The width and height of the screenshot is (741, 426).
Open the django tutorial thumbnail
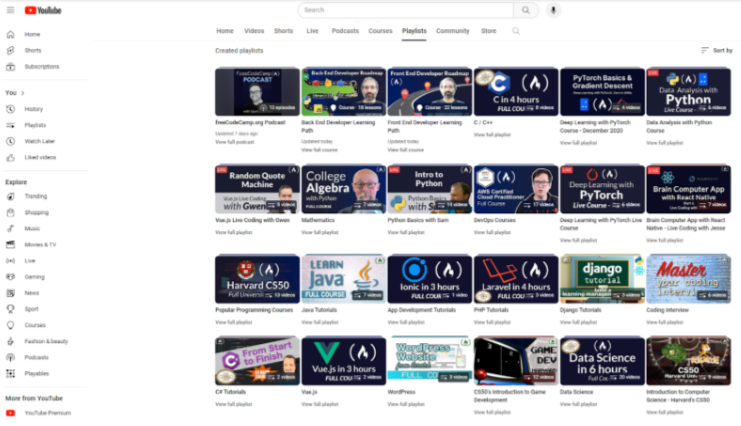pyautogui.click(x=602, y=279)
